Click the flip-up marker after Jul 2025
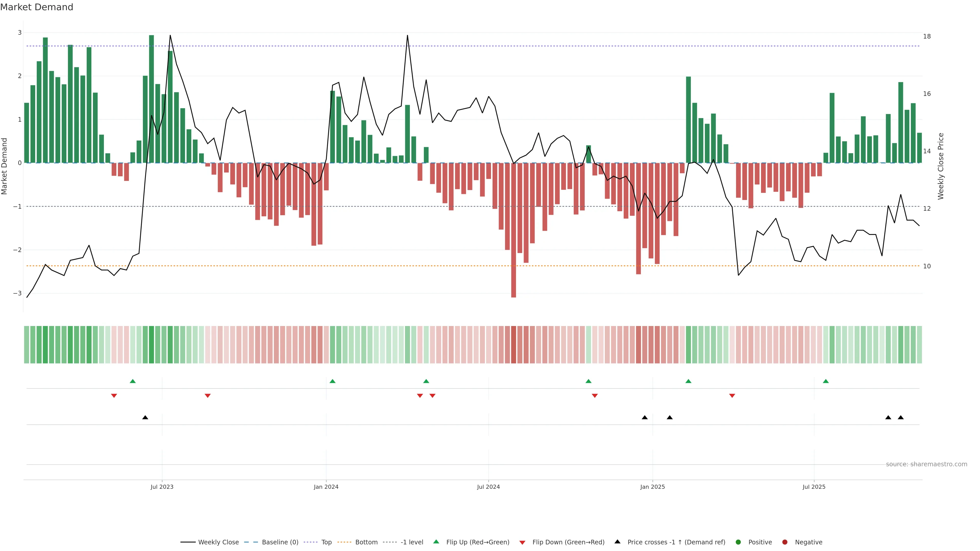The width and height of the screenshot is (980, 551). (826, 381)
